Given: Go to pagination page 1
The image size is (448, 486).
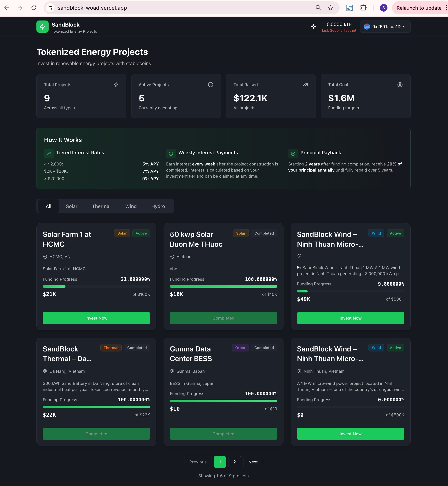Looking at the screenshot, I should [x=220, y=462].
